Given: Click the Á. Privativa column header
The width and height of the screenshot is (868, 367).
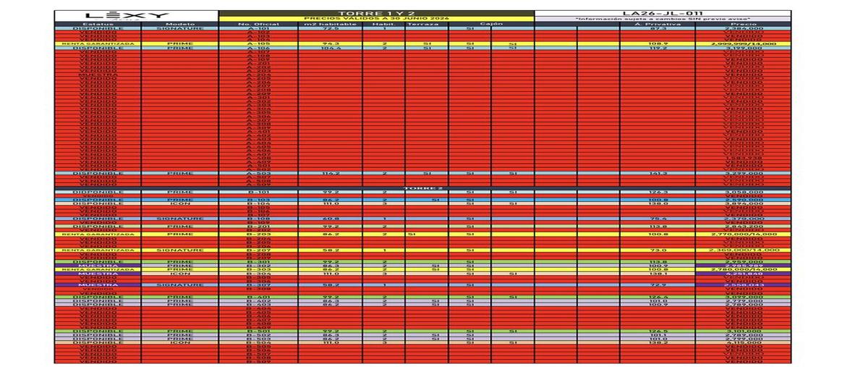Looking at the screenshot, I should 658,24.
